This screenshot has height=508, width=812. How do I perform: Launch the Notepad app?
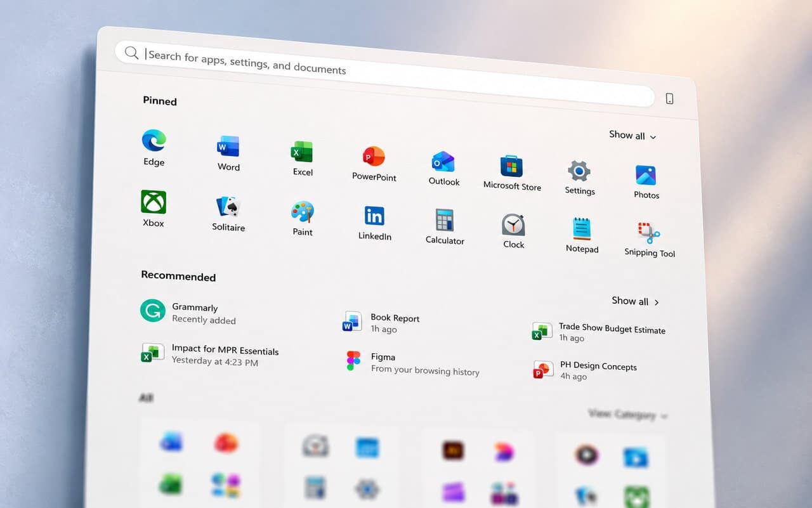click(582, 230)
